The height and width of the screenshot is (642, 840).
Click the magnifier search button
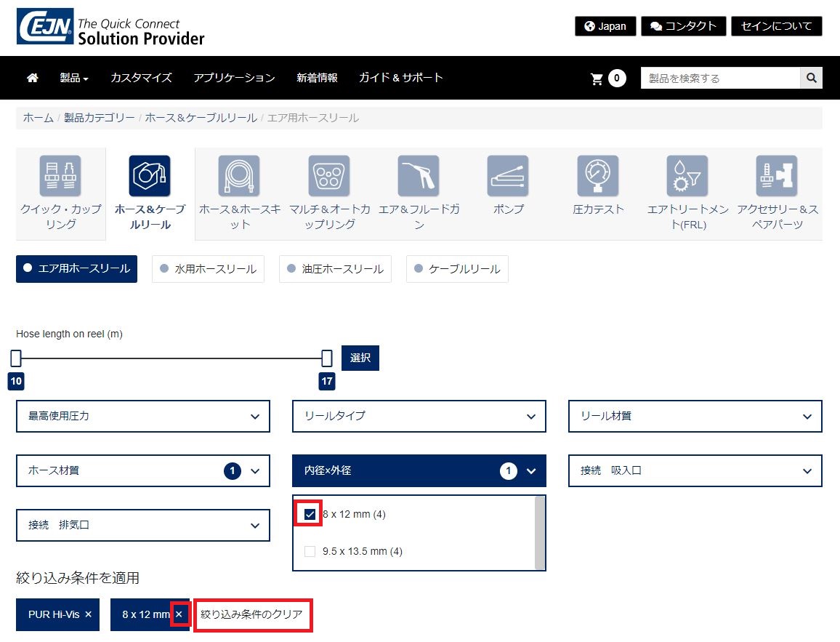click(x=811, y=78)
